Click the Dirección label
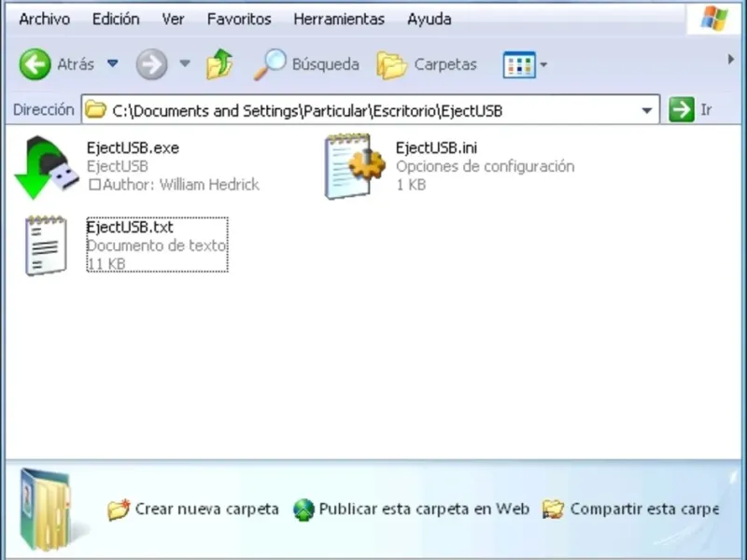Image resolution: width=747 pixels, height=560 pixels. (43, 110)
